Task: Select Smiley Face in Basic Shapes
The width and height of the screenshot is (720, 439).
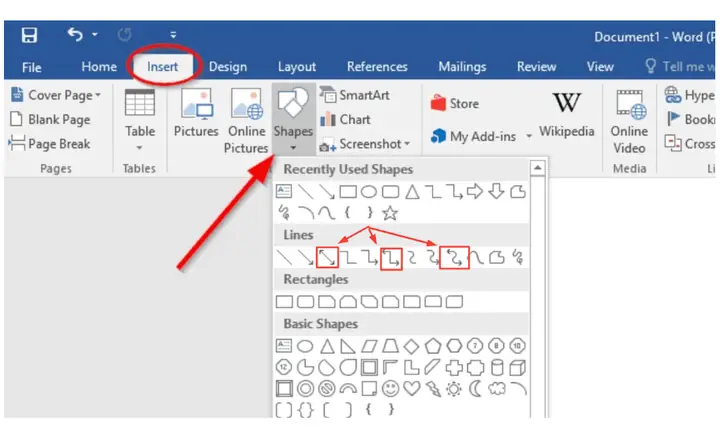Action: 390,389
